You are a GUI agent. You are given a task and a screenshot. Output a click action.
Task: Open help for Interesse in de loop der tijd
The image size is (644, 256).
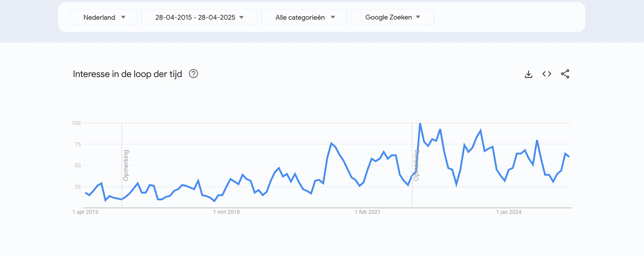pyautogui.click(x=194, y=74)
